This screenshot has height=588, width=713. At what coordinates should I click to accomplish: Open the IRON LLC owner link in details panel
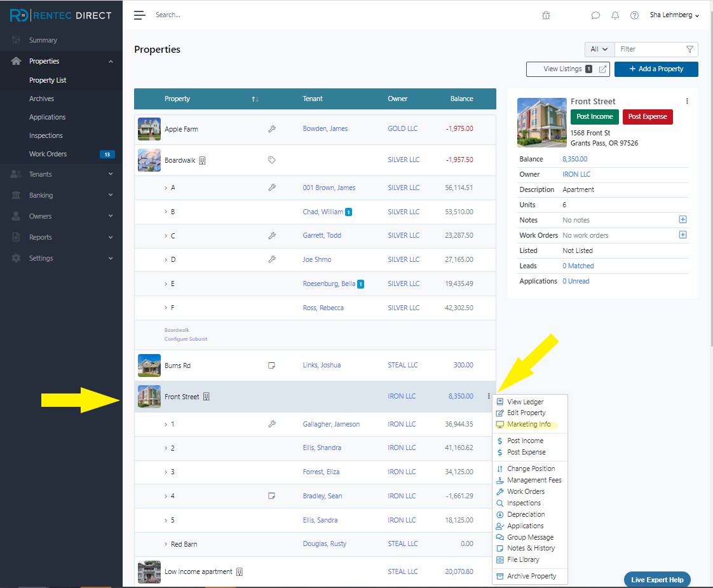[x=576, y=175]
